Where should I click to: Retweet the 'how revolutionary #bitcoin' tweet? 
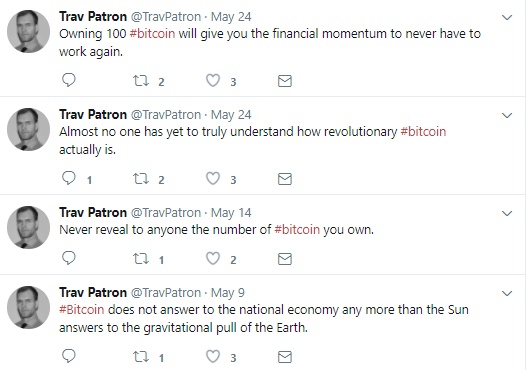[x=141, y=179]
